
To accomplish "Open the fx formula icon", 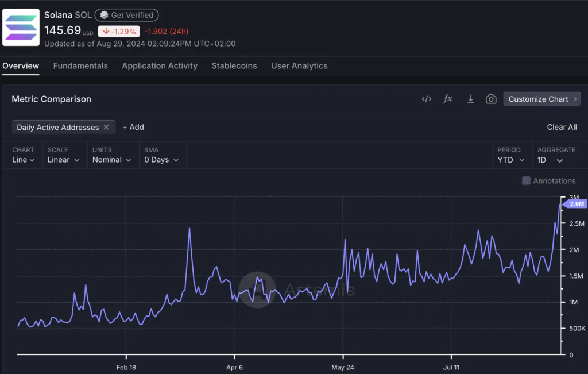I will (x=448, y=99).
